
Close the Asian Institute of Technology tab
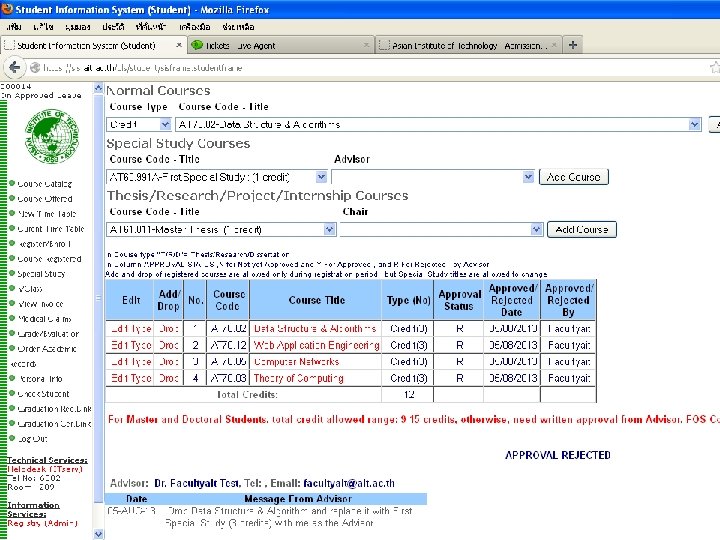[x=554, y=45]
